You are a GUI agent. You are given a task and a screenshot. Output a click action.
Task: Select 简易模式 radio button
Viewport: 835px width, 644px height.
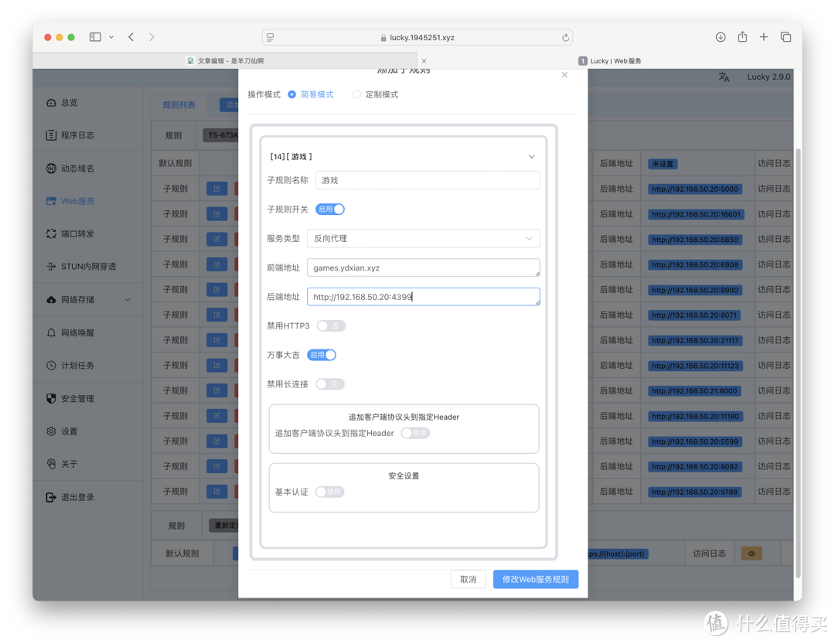(291, 94)
